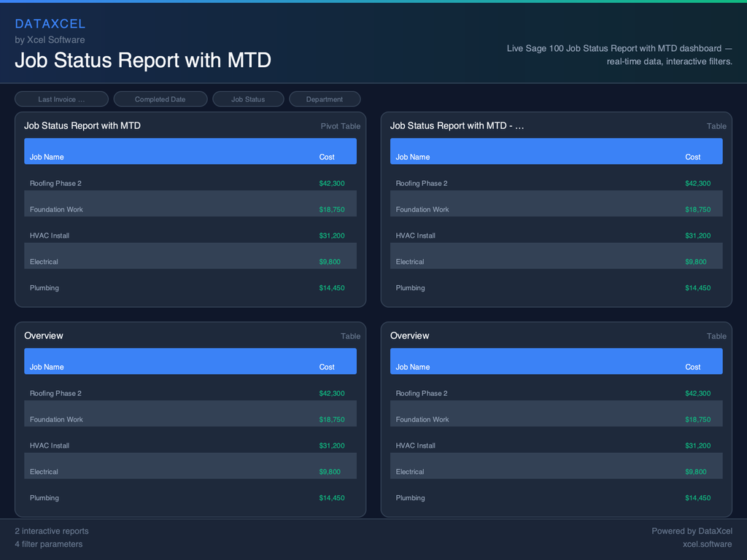Click the HVAC Install cost value

(332, 236)
